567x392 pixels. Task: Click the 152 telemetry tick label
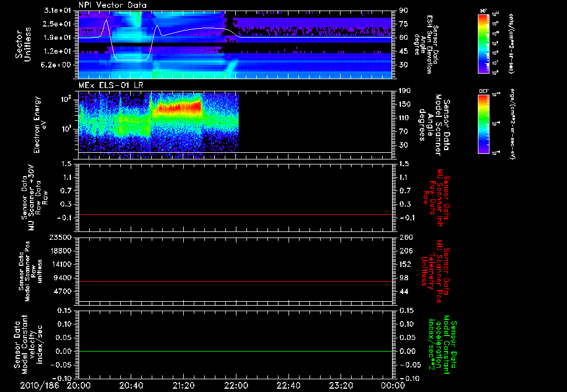[x=405, y=264]
